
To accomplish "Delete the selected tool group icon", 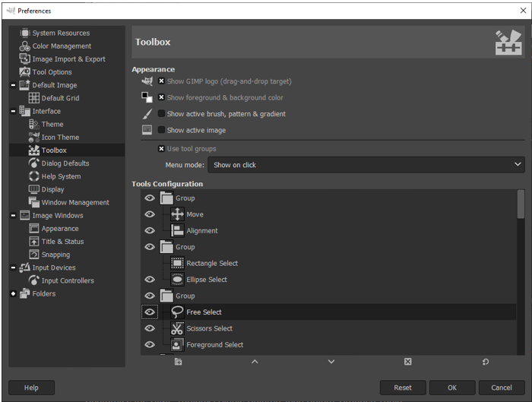I will click(x=408, y=362).
